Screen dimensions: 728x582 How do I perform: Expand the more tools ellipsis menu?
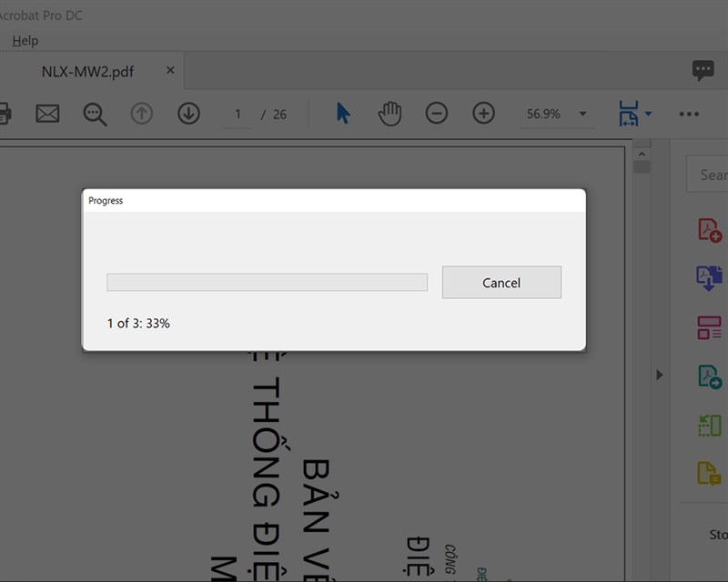[689, 113]
